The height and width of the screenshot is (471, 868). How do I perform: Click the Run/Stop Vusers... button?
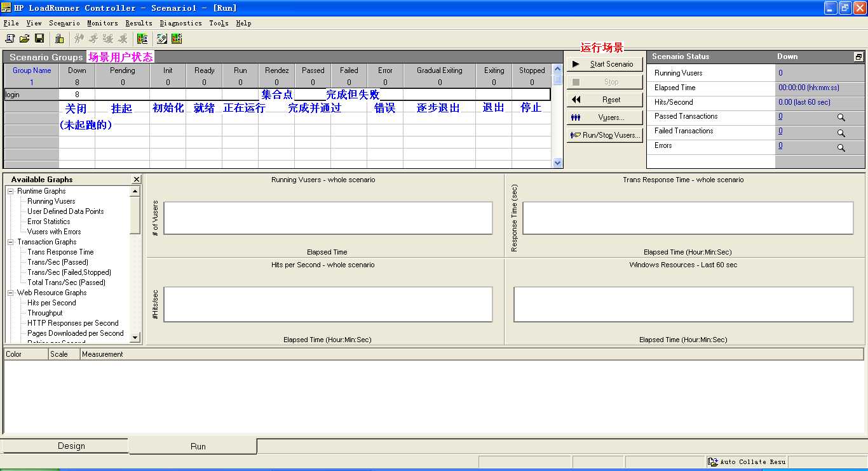pyautogui.click(x=604, y=135)
